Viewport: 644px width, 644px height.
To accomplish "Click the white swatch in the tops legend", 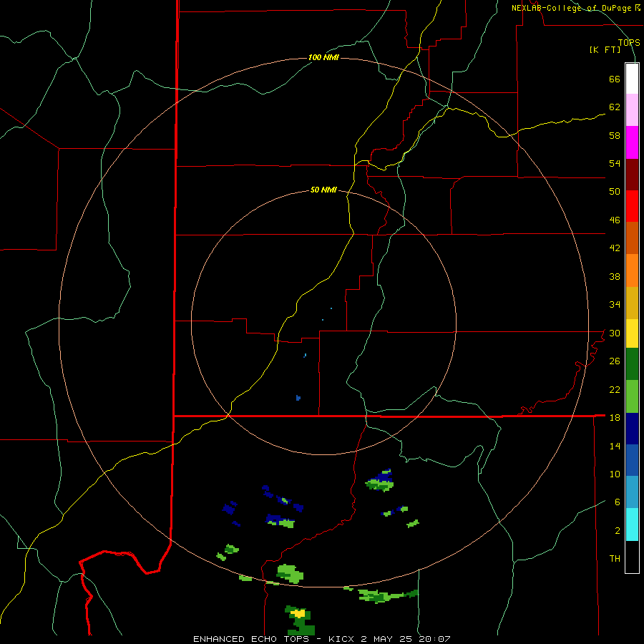I will [x=632, y=79].
